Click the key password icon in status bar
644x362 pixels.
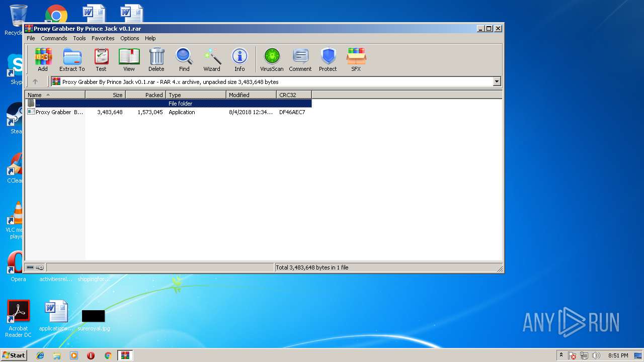coord(40,267)
